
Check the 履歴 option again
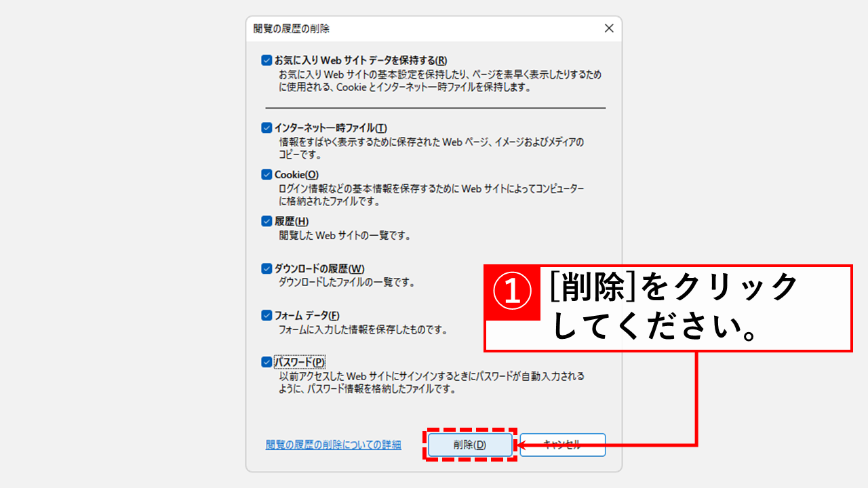click(265, 220)
